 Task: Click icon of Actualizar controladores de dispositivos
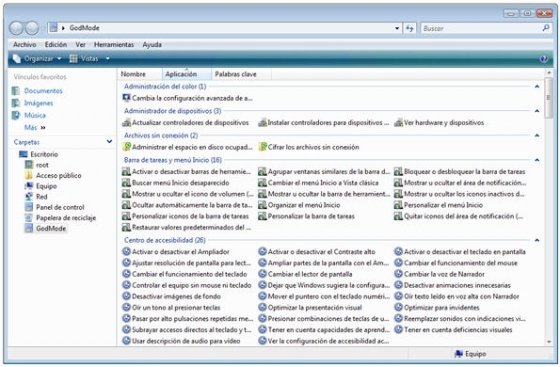(126, 122)
